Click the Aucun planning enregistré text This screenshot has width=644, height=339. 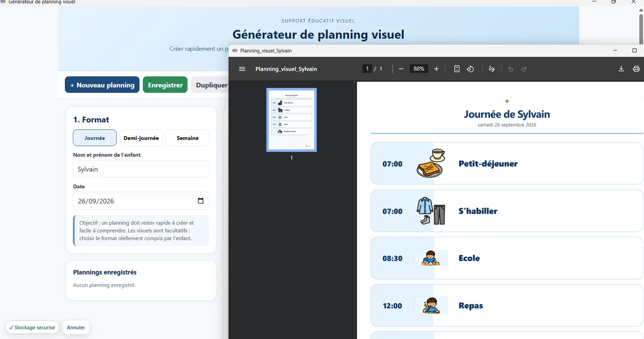104,285
